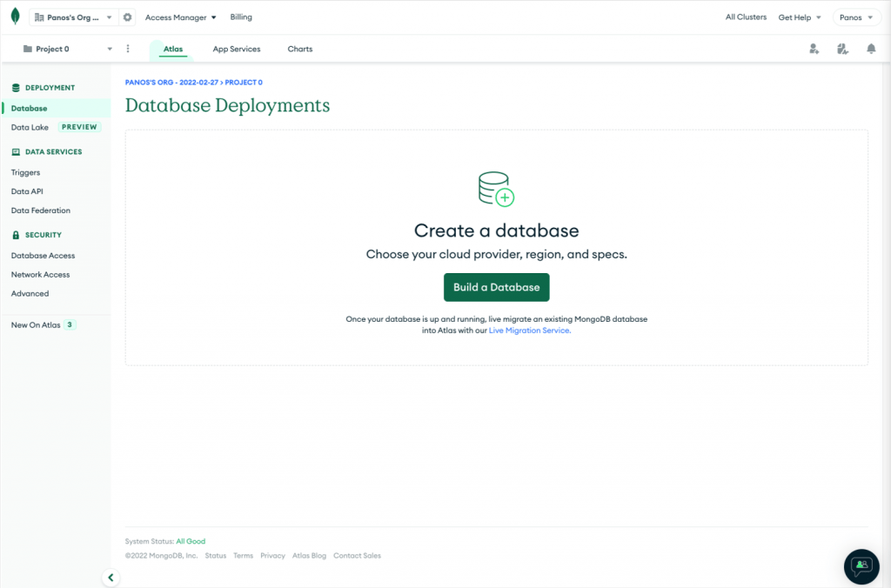Click the Build a Database button
The width and height of the screenshot is (891, 588).
(x=497, y=287)
